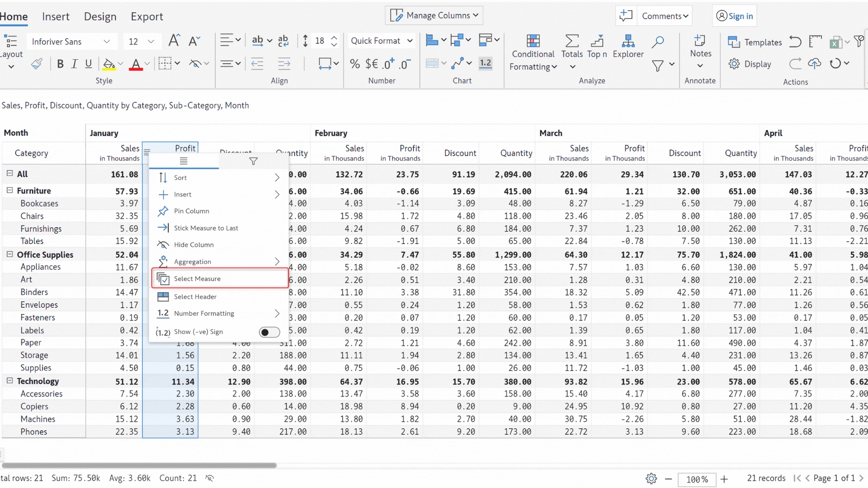Collapse the Furniture category row
Viewport: 868px width, 488px height.
pyautogui.click(x=9, y=191)
